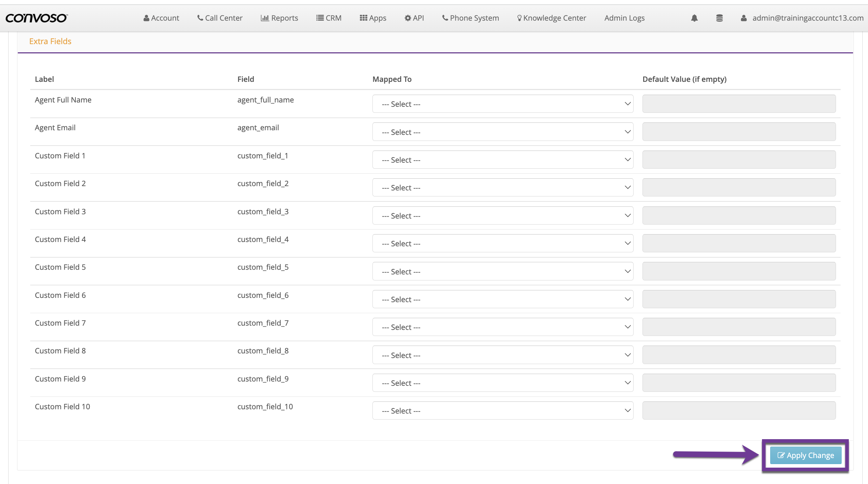Click the Convoso logo
This screenshot has width=868, height=484.
coord(36,18)
